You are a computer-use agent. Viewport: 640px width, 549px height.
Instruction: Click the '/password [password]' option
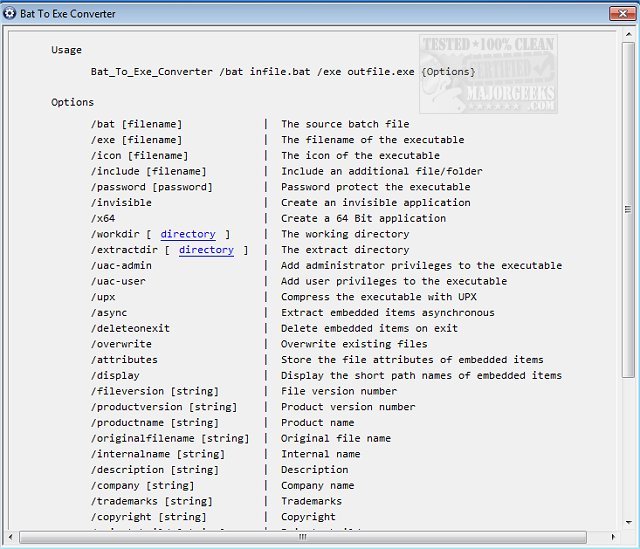click(152, 187)
